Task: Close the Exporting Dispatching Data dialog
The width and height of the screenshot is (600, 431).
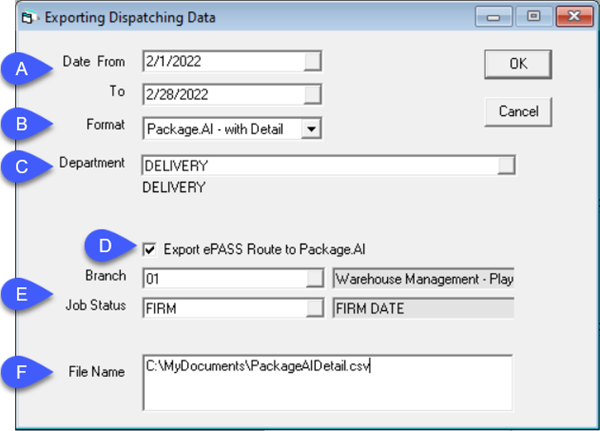Action: (574, 16)
